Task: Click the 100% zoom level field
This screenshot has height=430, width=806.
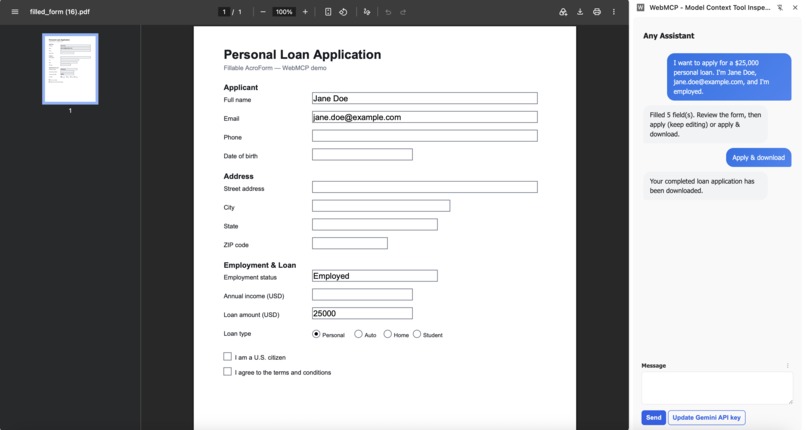Action: (284, 11)
